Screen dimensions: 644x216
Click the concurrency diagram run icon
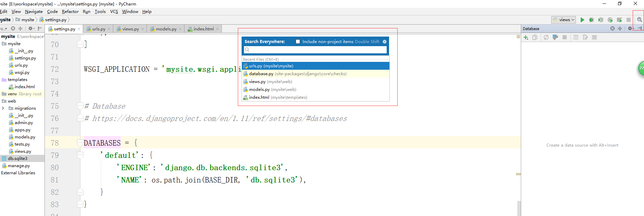[619, 20]
